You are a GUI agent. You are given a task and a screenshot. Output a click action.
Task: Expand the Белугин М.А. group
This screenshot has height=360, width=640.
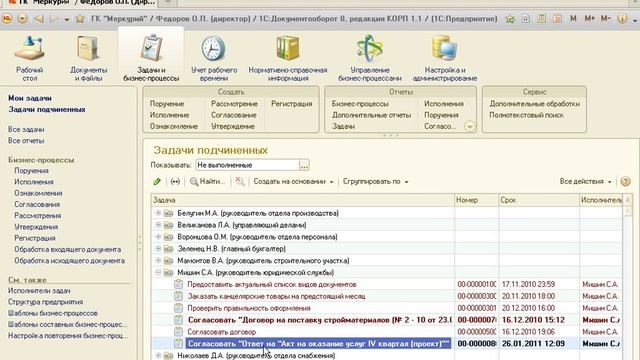[x=158, y=213]
